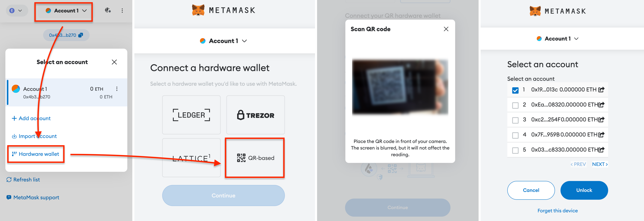The height and width of the screenshot is (221, 644).
Task: Choose the Trezor hardware wallet tile
Action: pyautogui.click(x=256, y=115)
